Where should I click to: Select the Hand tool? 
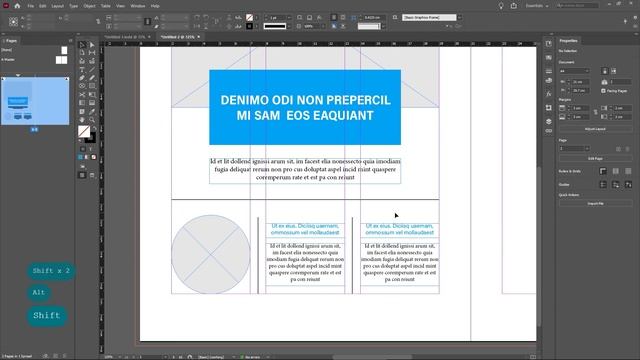pyautogui.click(x=82, y=120)
